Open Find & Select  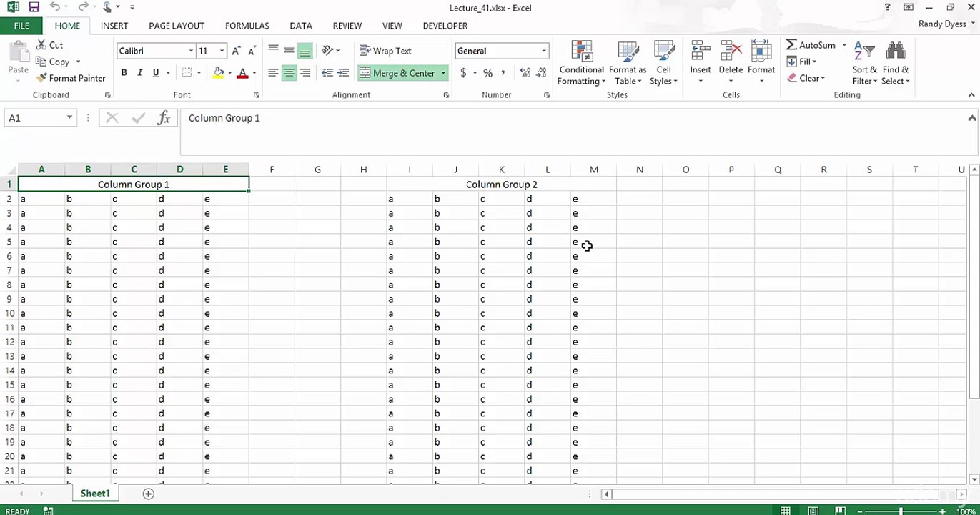coord(896,63)
